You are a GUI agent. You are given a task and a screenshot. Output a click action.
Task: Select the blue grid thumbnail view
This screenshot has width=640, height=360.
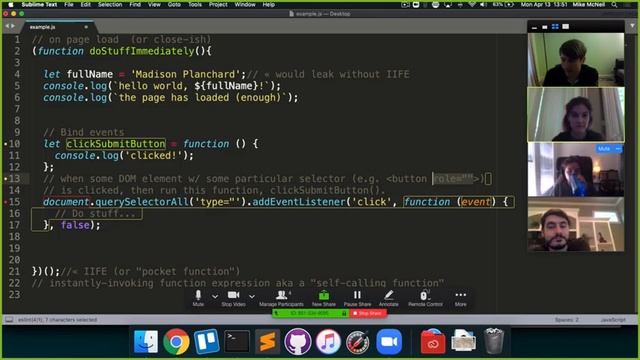click(x=555, y=27)
